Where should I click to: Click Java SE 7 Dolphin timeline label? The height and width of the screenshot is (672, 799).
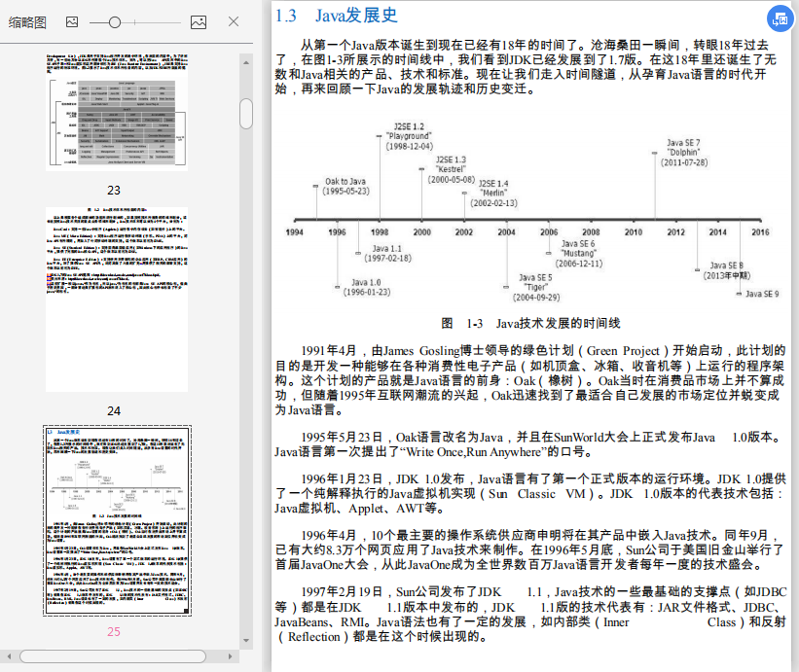(x=684, y=153)
